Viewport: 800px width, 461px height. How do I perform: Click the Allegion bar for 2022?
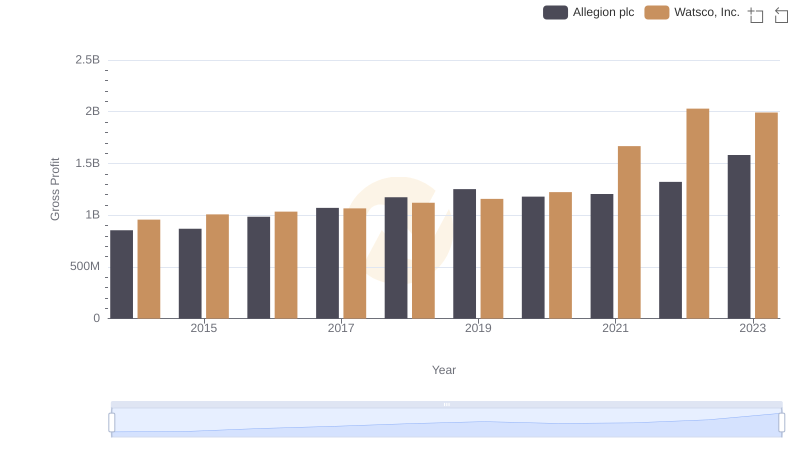click(x=670, y=250)
